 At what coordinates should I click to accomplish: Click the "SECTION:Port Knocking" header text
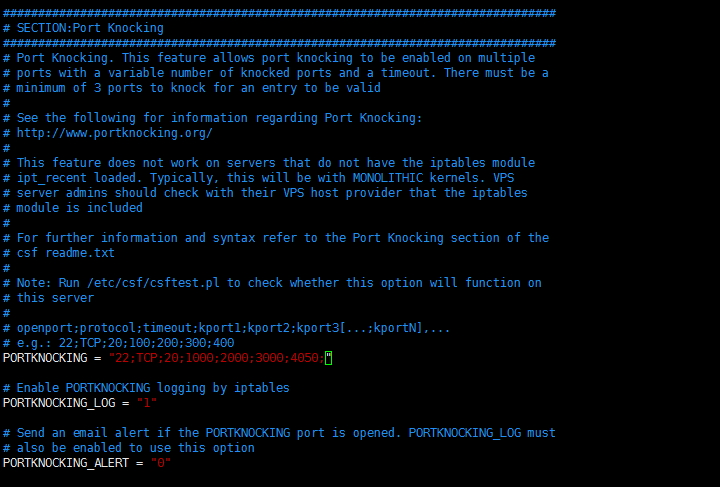90,28
